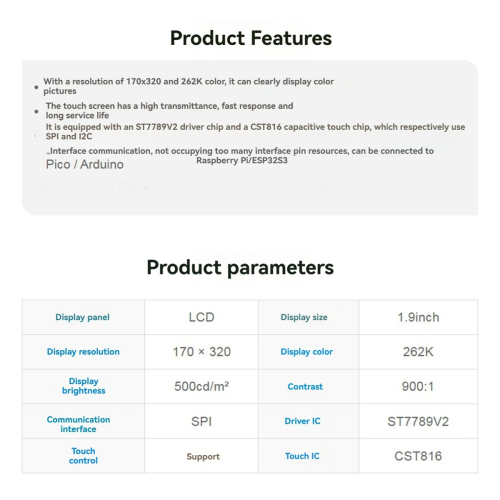
Task: Click the 170 × 320 value
Action: 202,352
